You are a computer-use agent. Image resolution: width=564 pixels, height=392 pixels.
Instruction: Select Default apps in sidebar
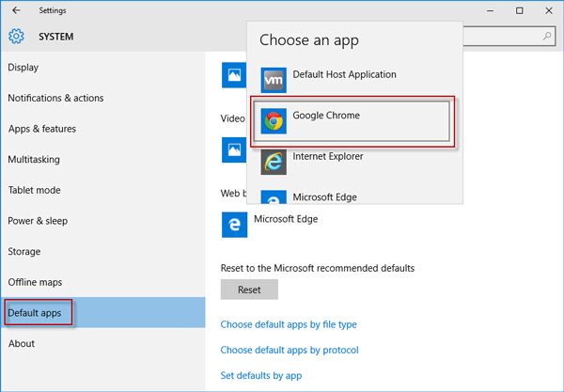tap(103, 312)
